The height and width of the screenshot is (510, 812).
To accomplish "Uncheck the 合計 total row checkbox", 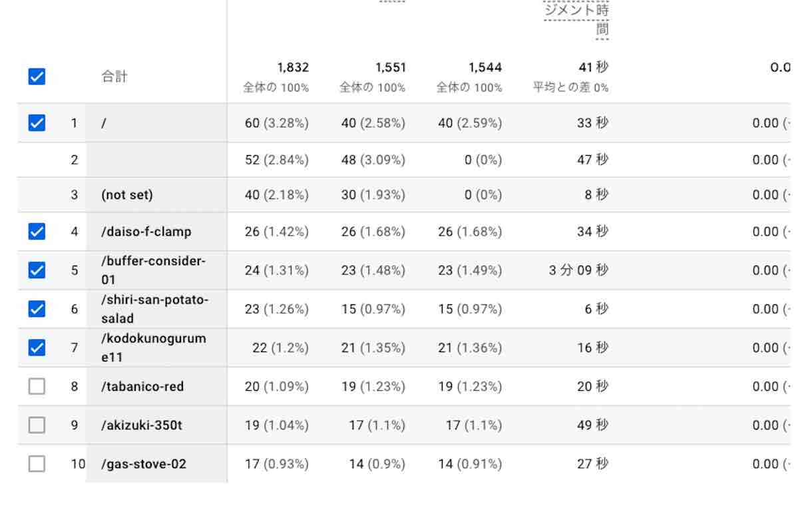I will (37, 77).
